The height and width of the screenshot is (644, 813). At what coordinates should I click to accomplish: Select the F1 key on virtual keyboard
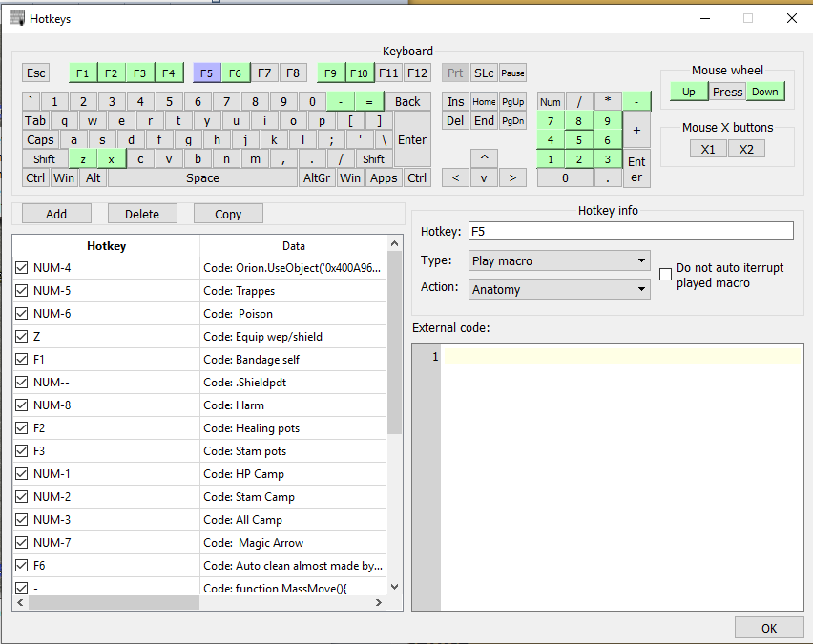(x=83, y=73)
